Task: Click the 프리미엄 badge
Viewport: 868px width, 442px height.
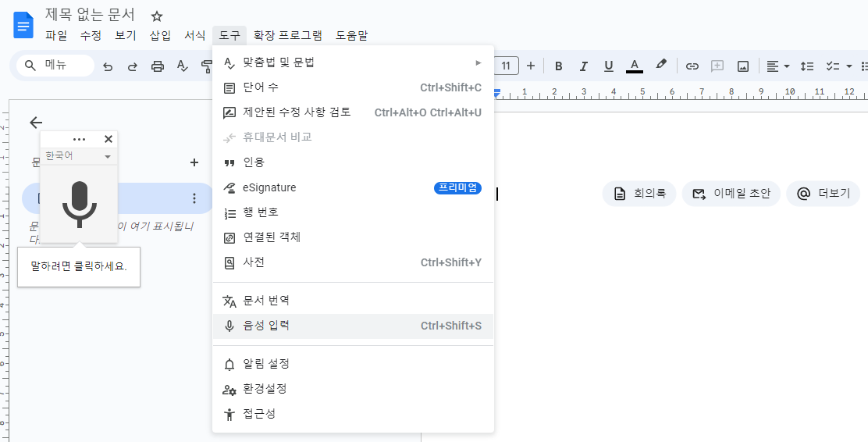Action: tap(457, 187)
